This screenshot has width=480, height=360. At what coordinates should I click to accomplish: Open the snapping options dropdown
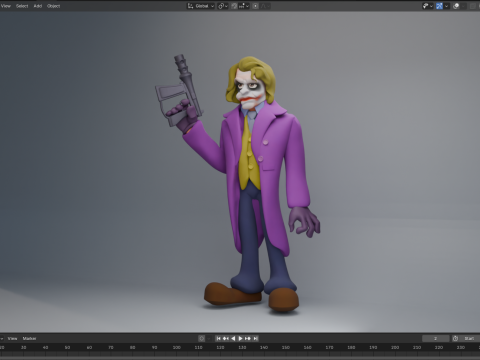point(244,6)
